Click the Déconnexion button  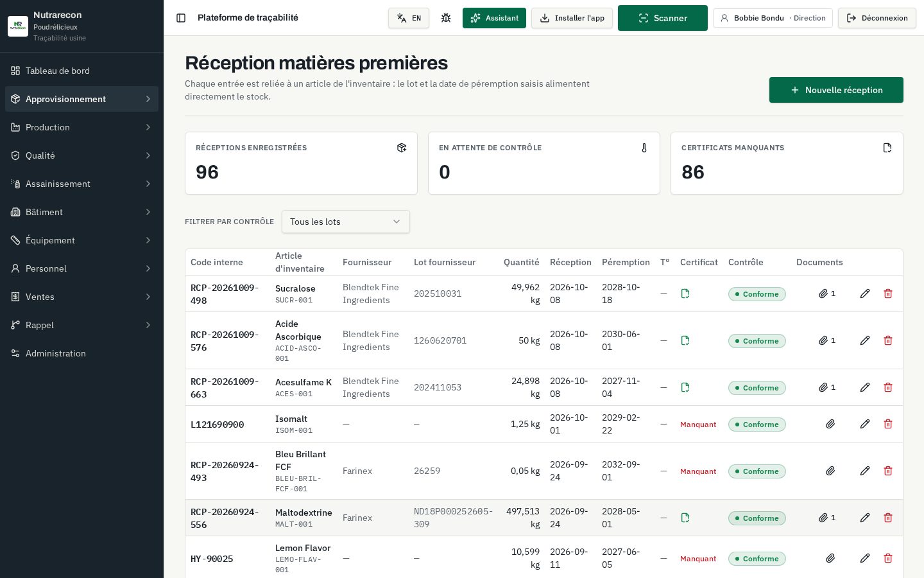tap(877, 18)
